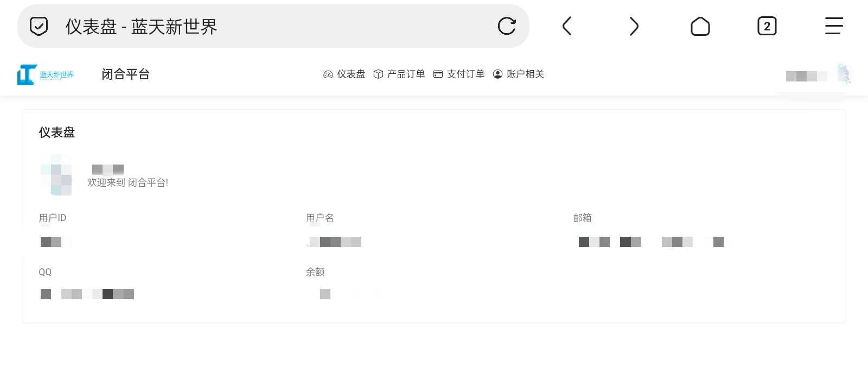This screenshot has width=868, height=391.
Task: Open the 产品订单 navigation item
Action: (399, 74)
